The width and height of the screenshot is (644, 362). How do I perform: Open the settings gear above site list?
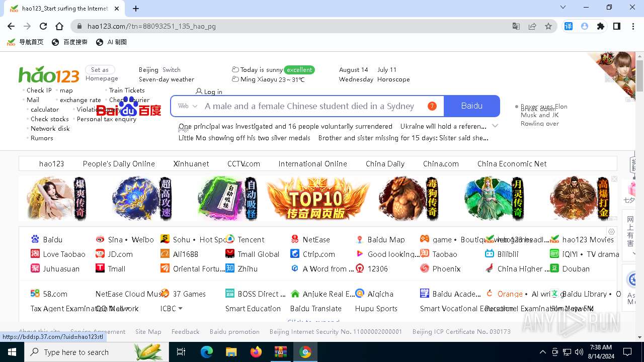[611, 232]
